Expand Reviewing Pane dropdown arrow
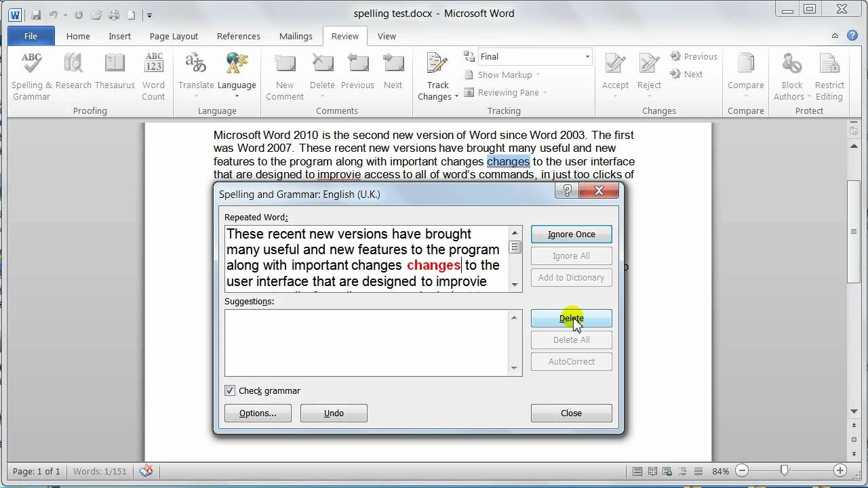The width and height of the screenshot is (868, 488). pyautogui.click(x=545, y=93)
